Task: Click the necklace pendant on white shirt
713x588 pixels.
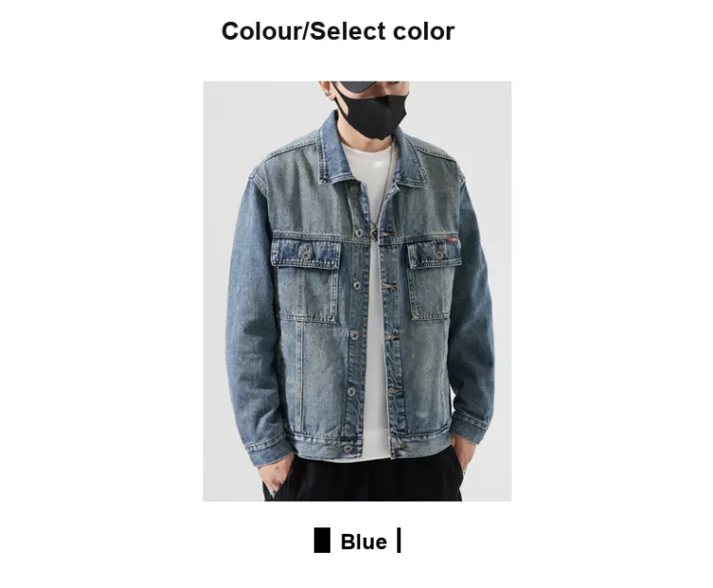Action: pos(374,232)
